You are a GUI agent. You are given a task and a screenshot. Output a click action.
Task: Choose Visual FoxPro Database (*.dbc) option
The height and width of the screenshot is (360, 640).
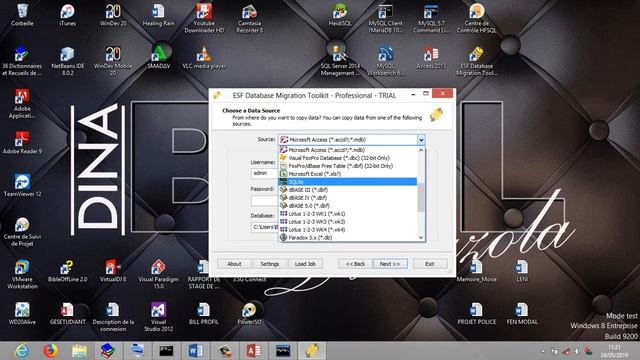tap(348, 158)
